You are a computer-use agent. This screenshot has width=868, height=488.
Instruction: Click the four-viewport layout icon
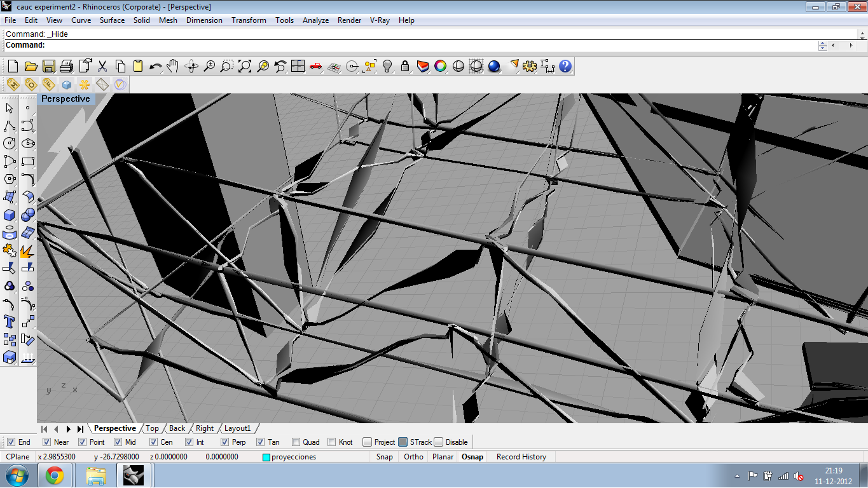coord(298,66)
